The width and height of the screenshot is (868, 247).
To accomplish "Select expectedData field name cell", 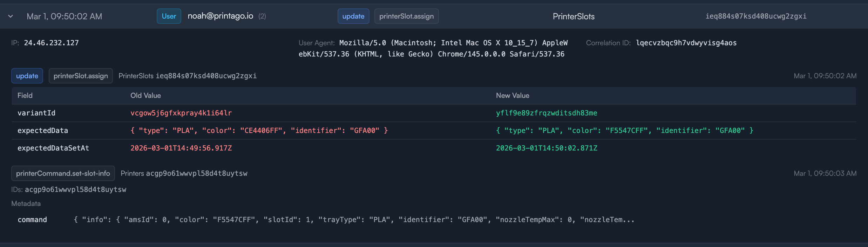I will (43, 131).
